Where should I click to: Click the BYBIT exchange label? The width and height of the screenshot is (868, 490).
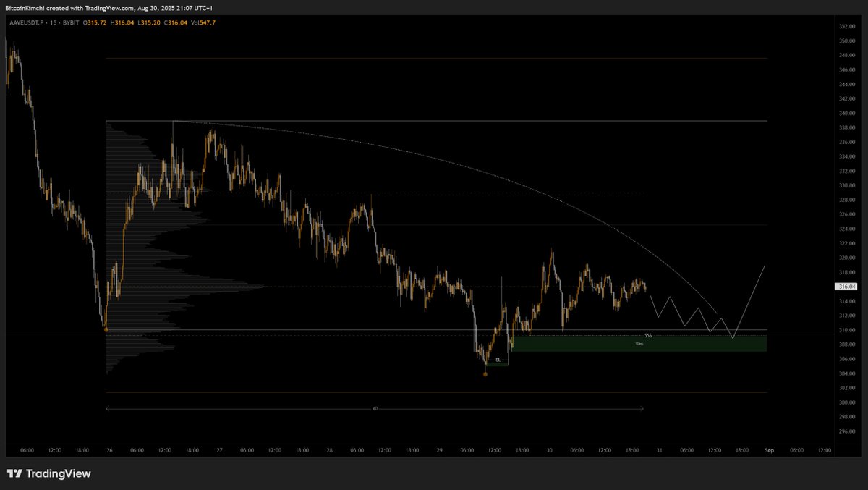pos(69,22)
